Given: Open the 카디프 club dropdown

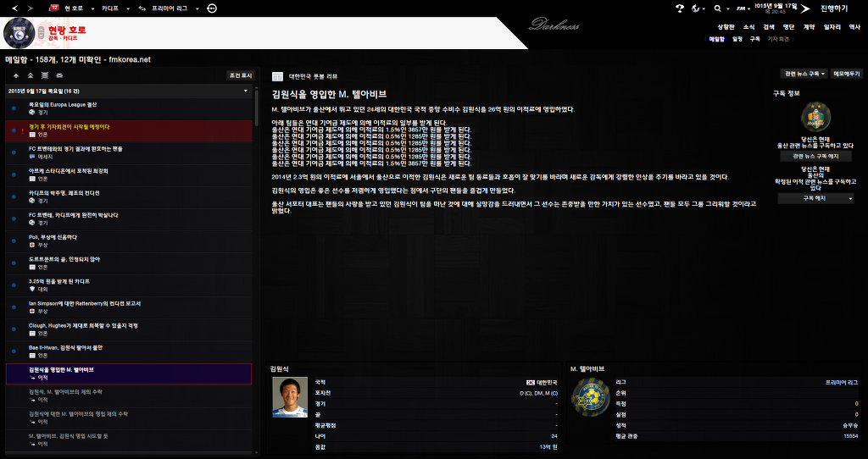Looking at the screenshot, I should click(115, 8).
